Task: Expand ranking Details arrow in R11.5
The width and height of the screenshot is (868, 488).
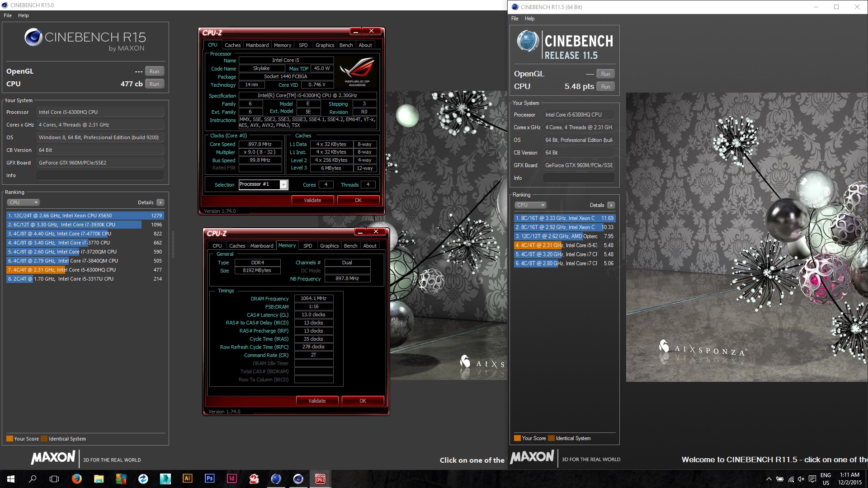Action: pos(611,205)
